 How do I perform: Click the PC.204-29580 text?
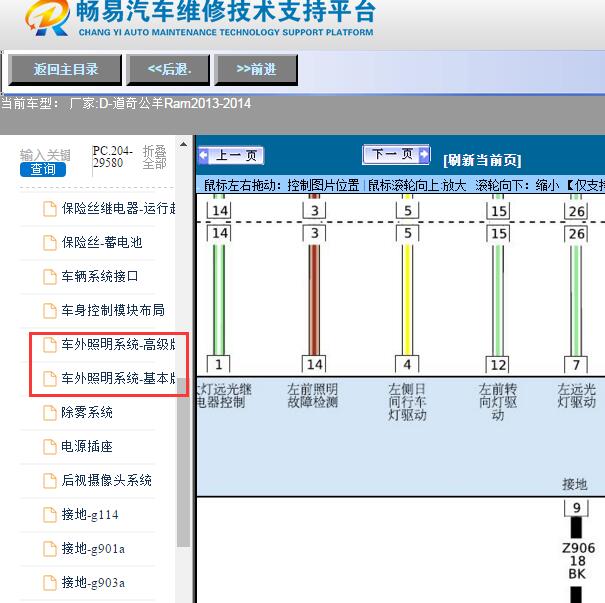[x=112, y=157]
